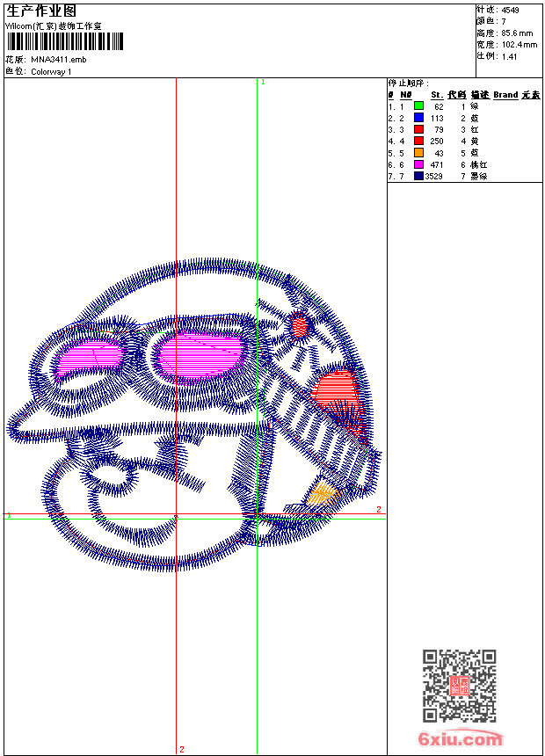The image size is (545, 756).
Task: Click the scale value 1.41
Action: [x=509, y=56]
